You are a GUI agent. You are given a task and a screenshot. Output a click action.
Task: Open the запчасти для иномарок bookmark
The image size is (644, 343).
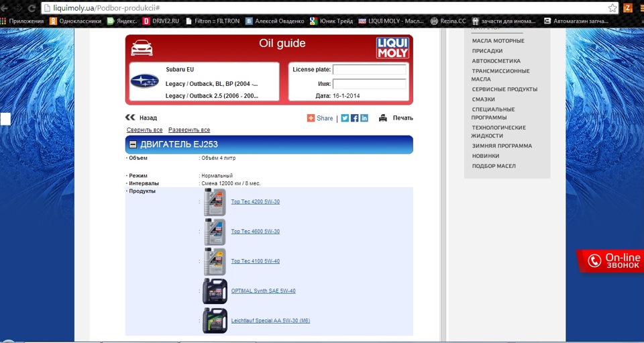[x=504, y=21]
